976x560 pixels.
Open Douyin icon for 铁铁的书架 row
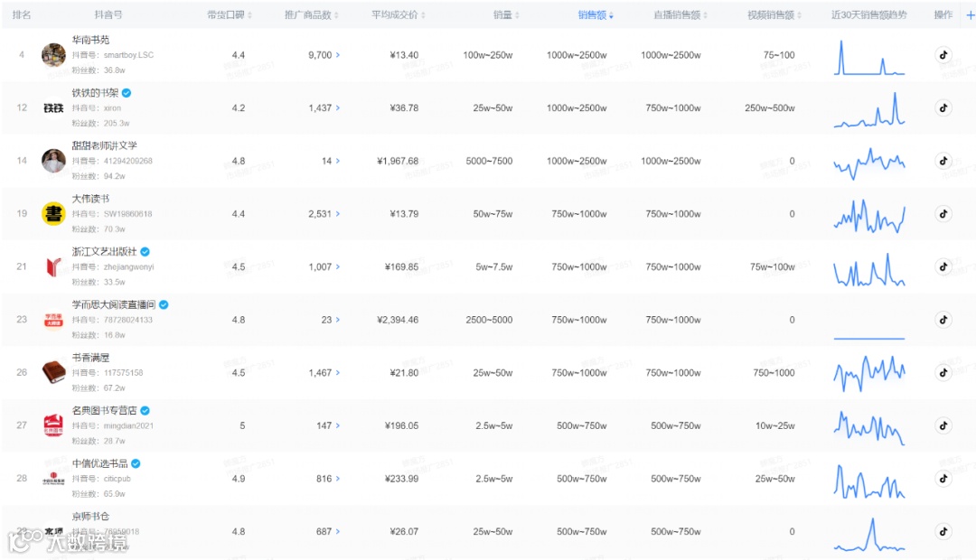tap(943, 107)
